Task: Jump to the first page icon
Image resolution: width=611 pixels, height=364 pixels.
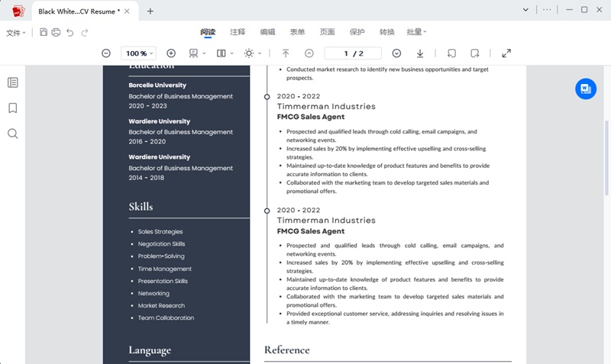Action: click(x=286, y=53)
